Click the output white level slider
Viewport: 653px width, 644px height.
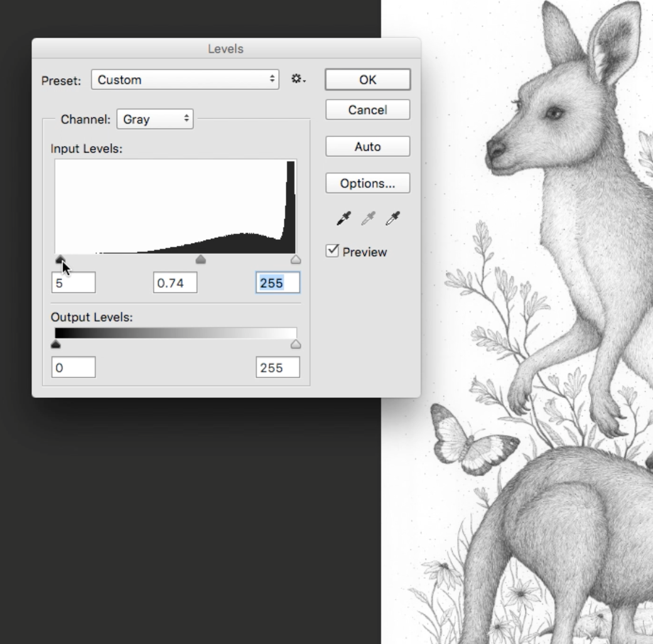click(x=296, y=344)
